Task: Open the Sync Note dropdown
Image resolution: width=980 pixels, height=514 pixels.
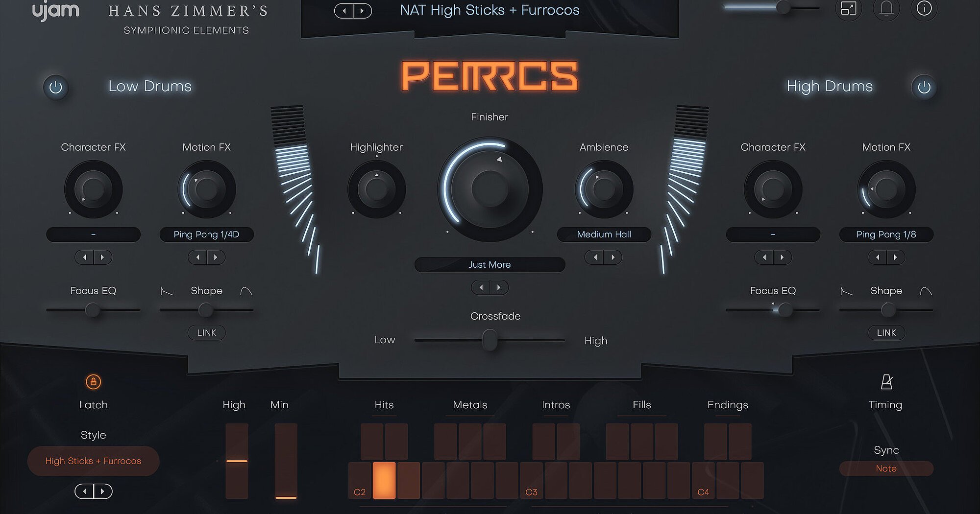Action: coord(886,468)
